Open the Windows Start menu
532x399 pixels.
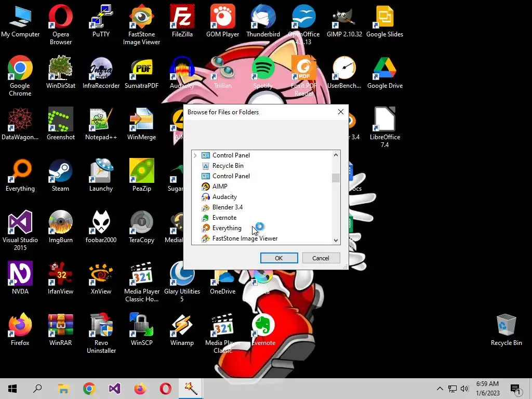pos(12,389)
